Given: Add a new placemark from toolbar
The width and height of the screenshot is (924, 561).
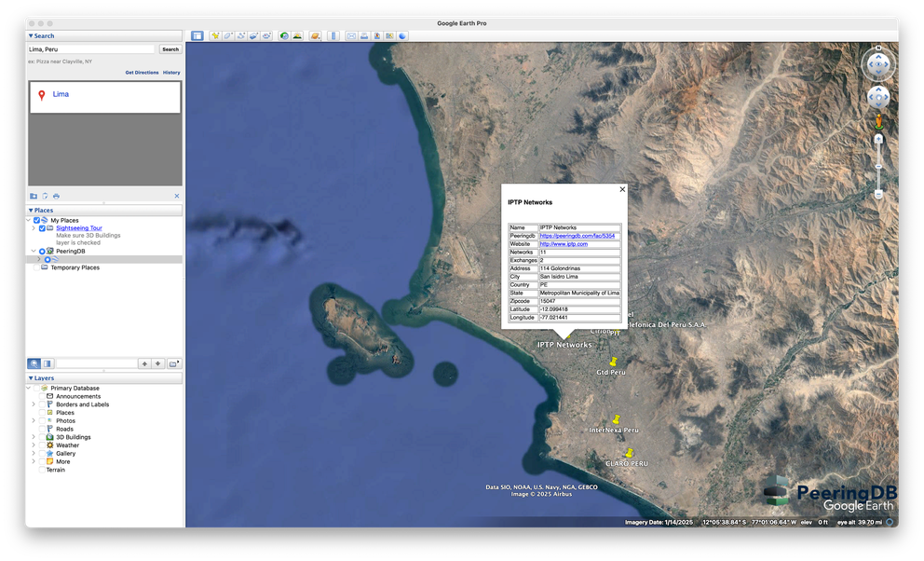Looking at the screenshot, I should tap(216, 36).
